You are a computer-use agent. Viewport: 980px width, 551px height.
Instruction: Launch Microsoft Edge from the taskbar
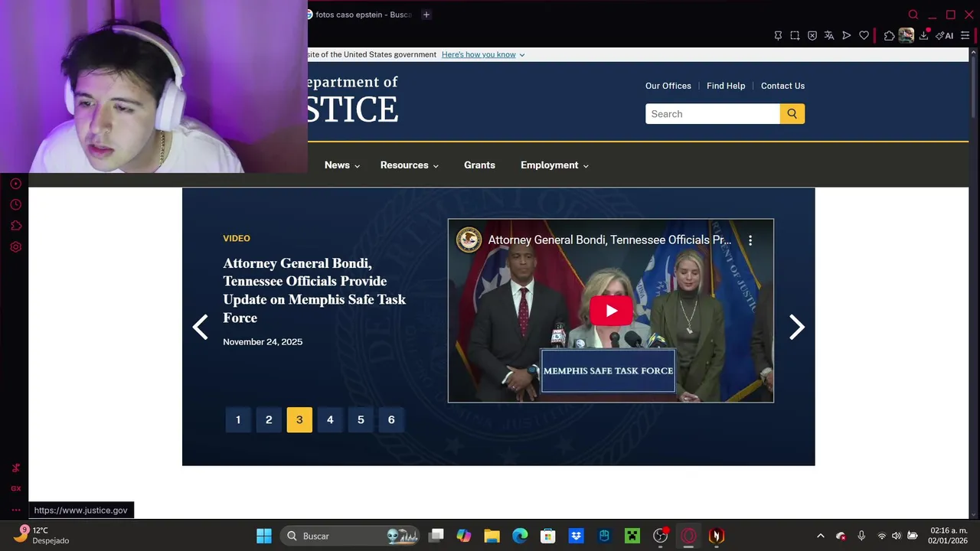click(x=520, y=536)
